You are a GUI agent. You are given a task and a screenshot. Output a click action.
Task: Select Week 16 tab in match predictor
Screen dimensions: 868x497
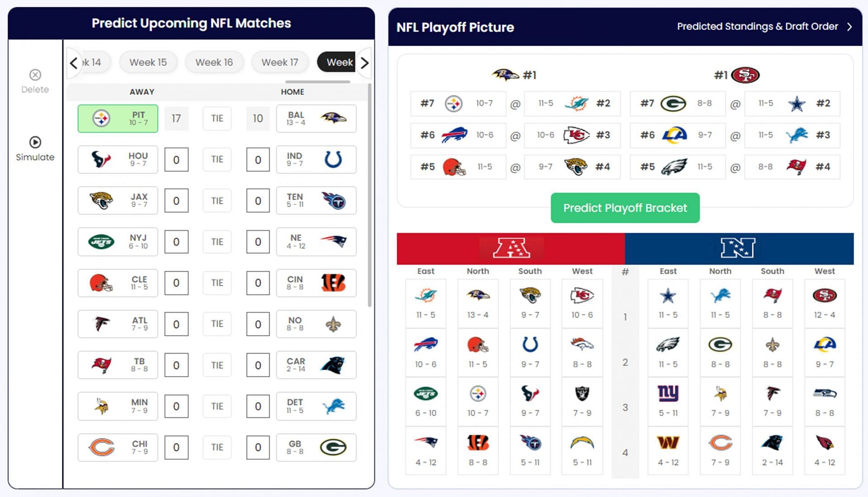pos(213,62)
